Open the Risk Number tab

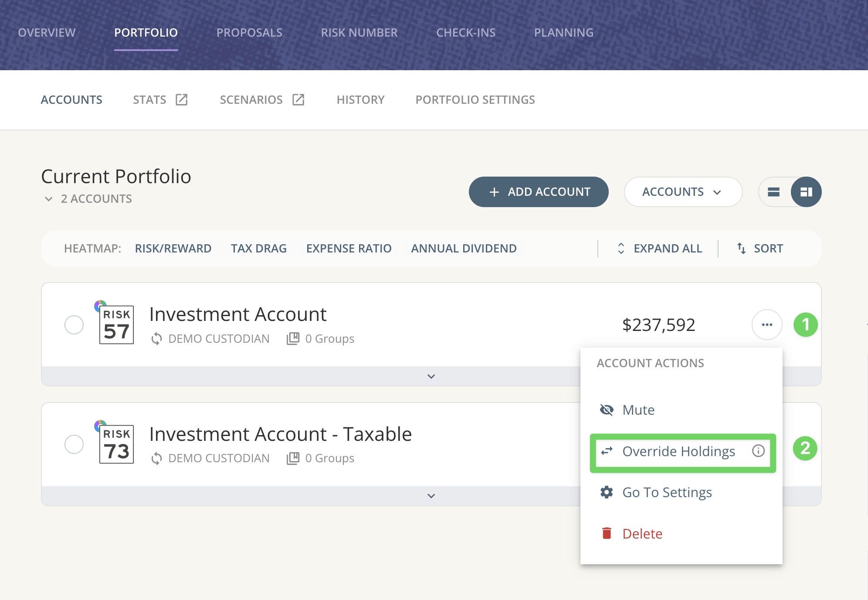click(x=359, y=33)
